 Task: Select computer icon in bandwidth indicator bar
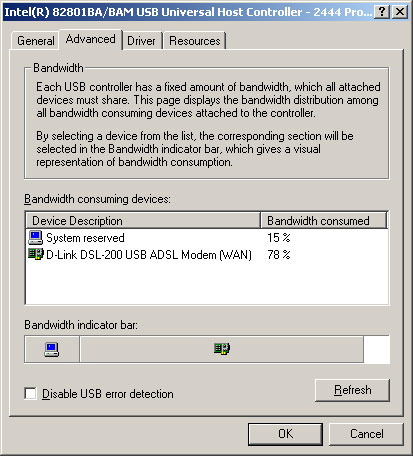point(52,349)
